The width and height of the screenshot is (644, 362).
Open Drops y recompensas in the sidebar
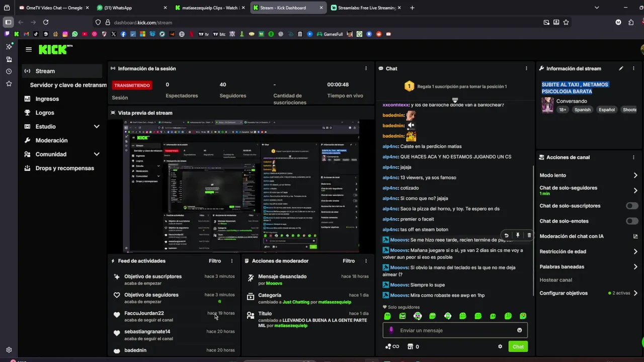63,168
